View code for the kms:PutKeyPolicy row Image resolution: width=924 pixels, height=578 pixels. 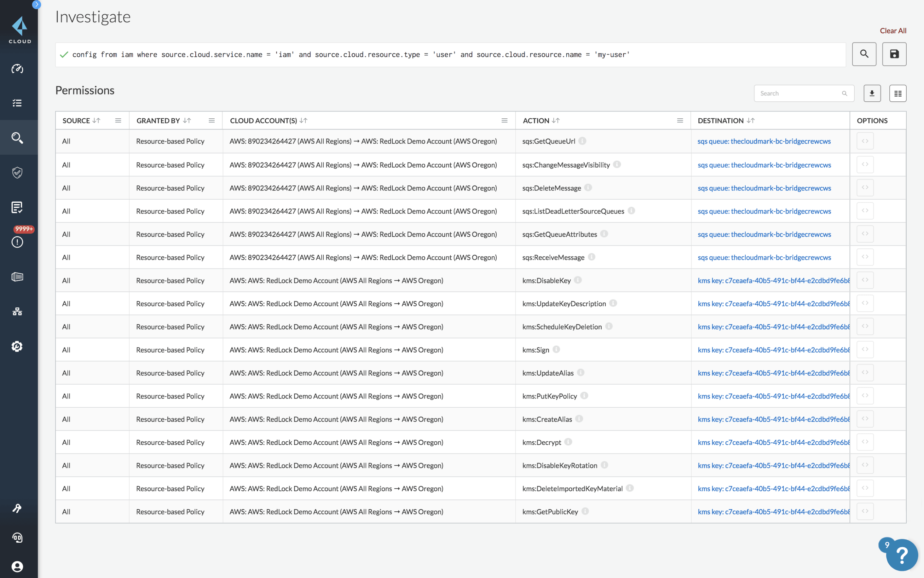(865, 396)
